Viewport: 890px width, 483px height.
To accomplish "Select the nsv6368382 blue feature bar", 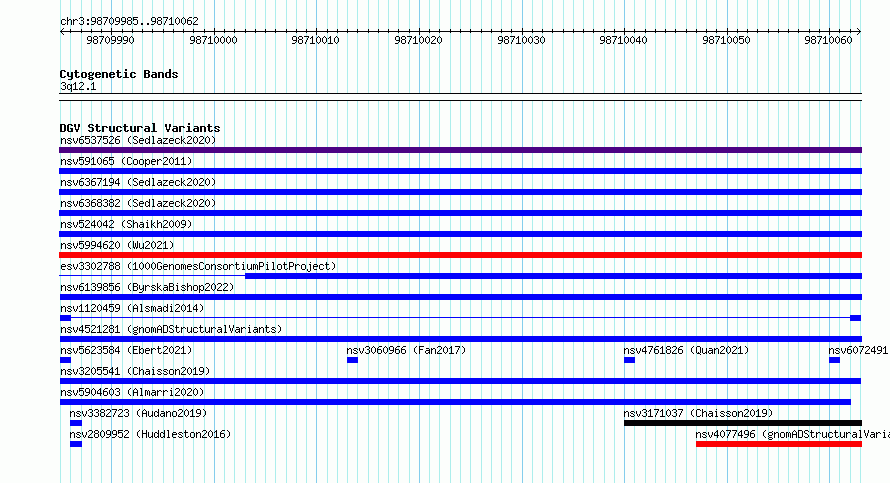I will [460, 213].
